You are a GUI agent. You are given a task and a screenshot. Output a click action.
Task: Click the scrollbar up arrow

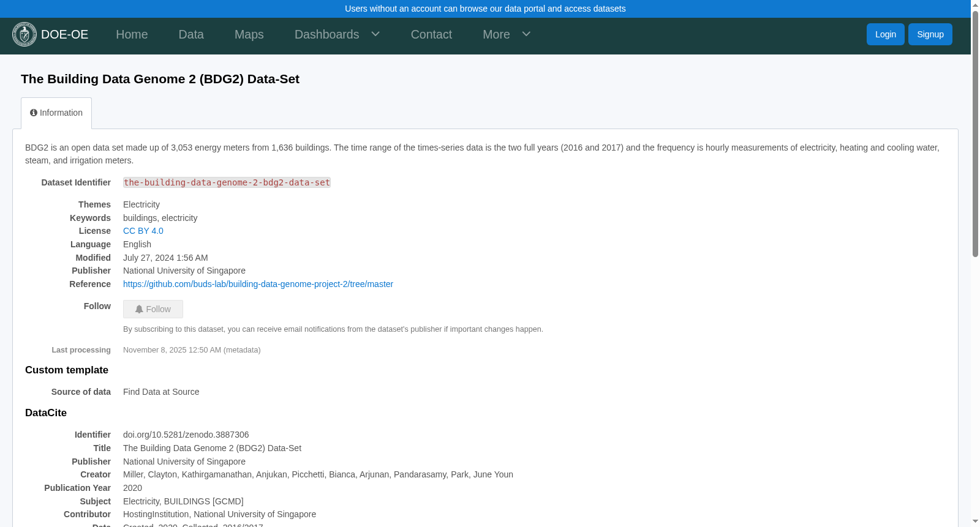click(x=975, y=5)
